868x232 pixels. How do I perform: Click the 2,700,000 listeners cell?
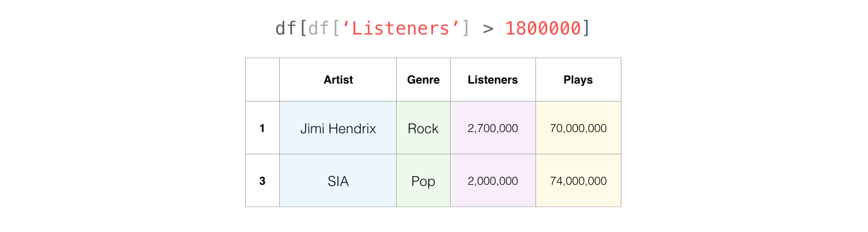pyautogui.click(x=493, y=128)
